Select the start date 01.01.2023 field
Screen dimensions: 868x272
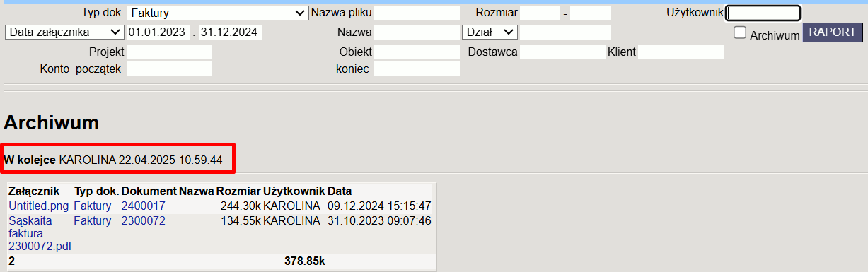(158, 32)
